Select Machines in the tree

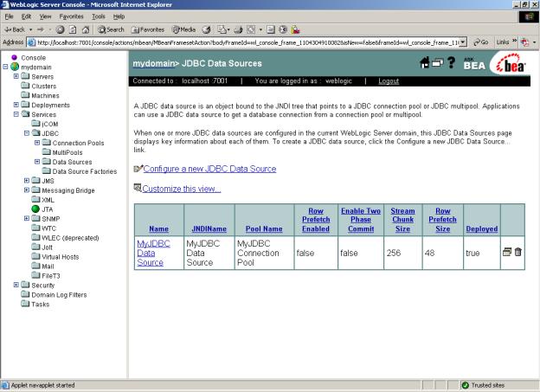tap(45, 95)
